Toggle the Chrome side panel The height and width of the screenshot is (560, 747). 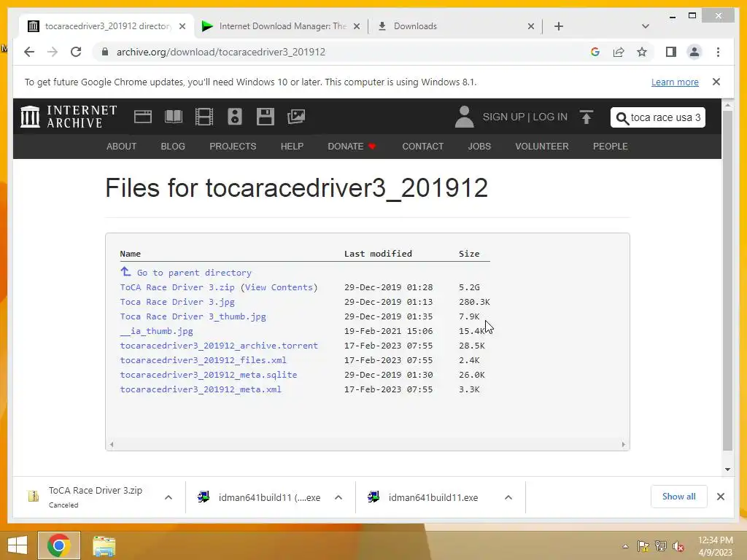[x=671, y=52]
